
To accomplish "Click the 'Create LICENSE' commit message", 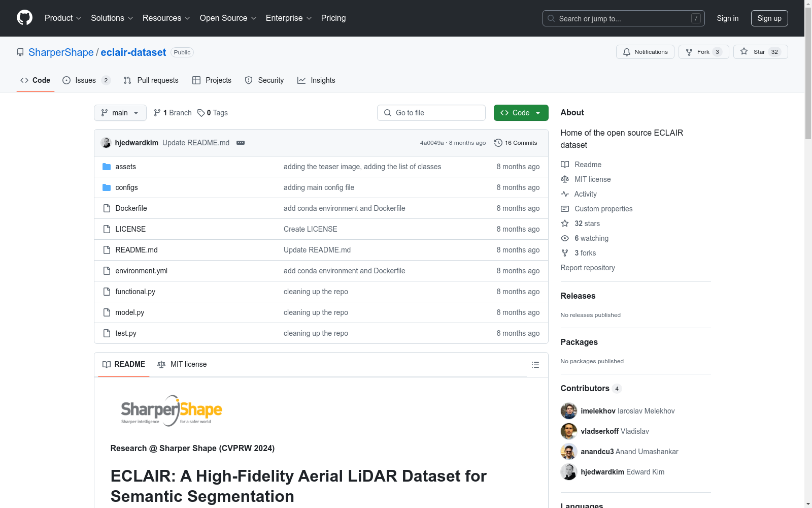I will click(311, 229).
